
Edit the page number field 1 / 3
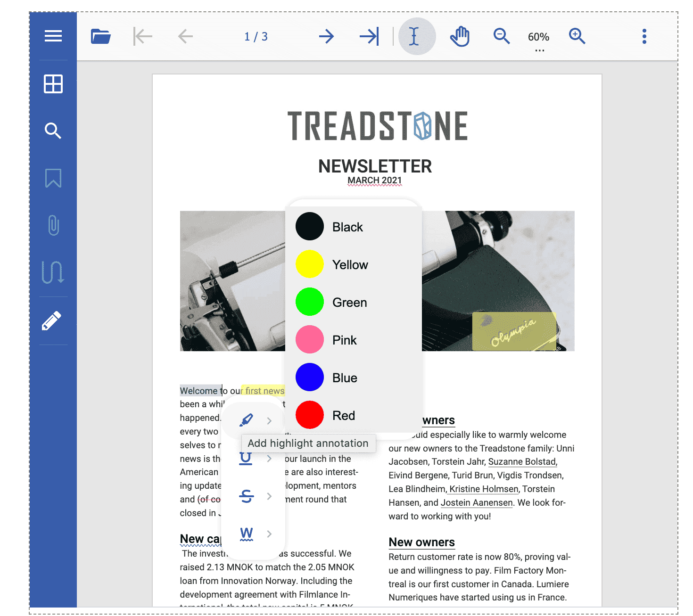(x=256, y=37)
